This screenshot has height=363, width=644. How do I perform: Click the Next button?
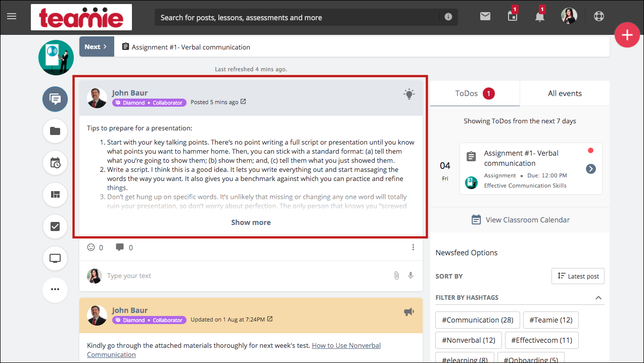pyautogui.click(x=97, y=47)
